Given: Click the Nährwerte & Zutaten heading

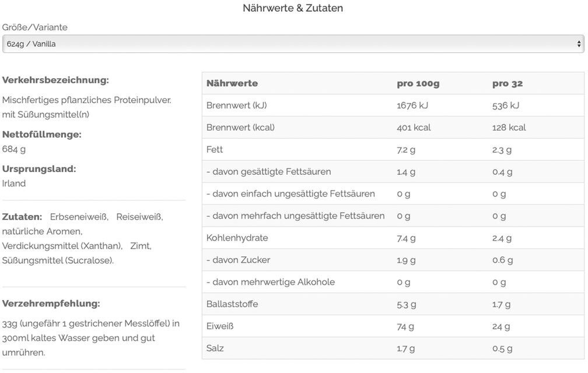Looking at the screenshot, I should pos(293,8).
